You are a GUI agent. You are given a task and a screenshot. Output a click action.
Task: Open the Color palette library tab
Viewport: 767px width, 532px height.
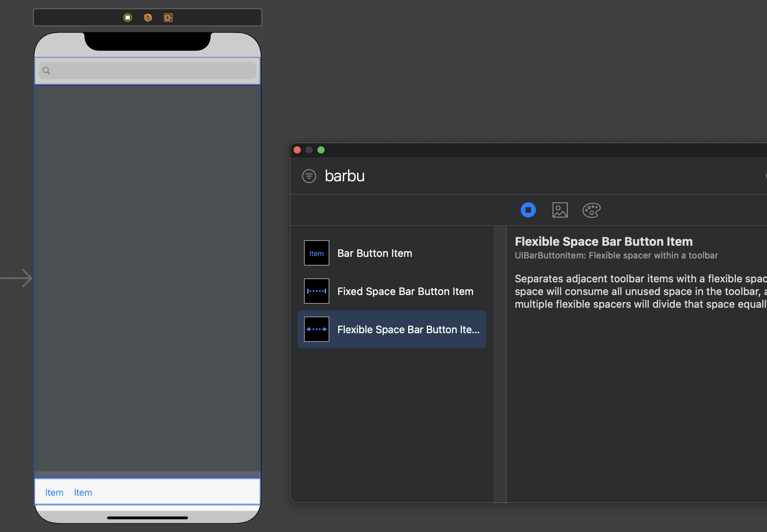click(x=592, y=210)
